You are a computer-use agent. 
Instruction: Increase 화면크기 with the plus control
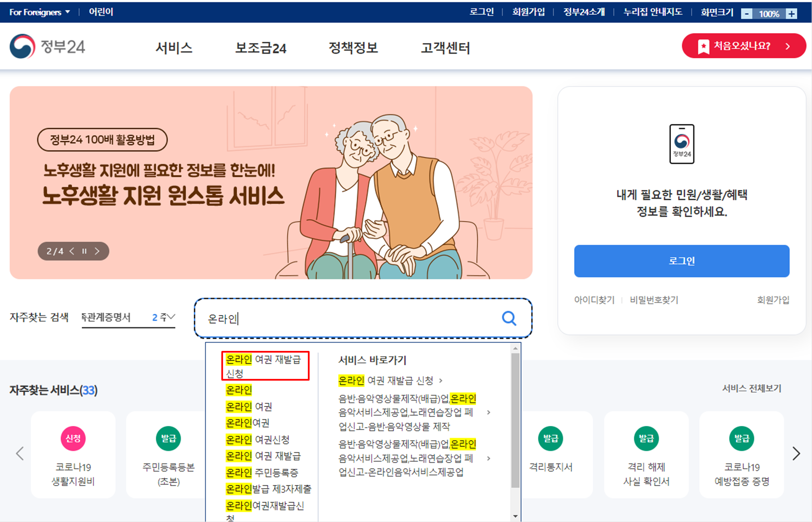pos(792,13)
